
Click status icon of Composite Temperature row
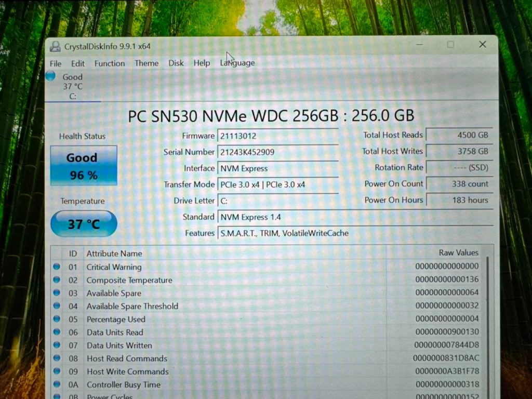click(57, 280)
